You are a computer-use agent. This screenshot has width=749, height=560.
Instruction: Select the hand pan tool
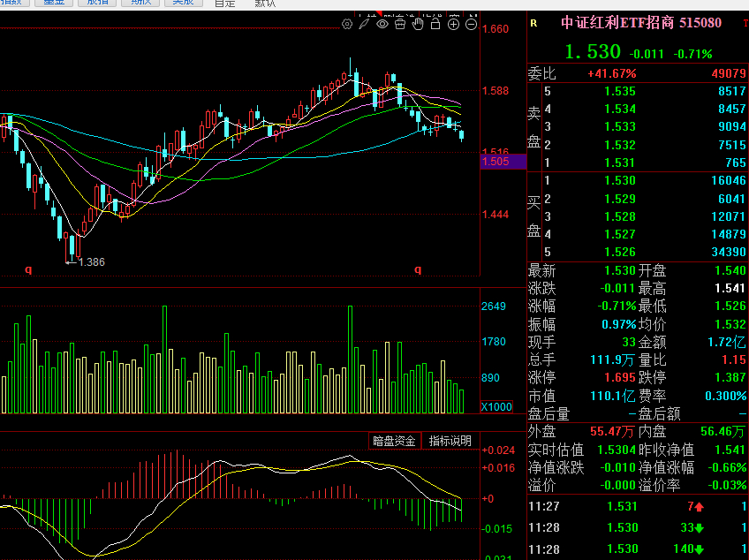[x=418, y=24]
